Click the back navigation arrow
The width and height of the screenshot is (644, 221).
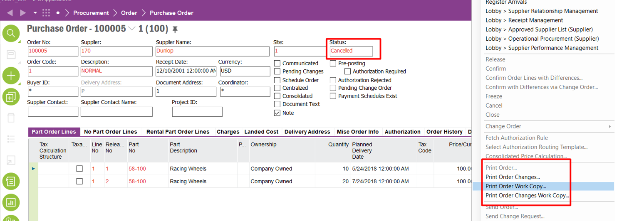10,13
